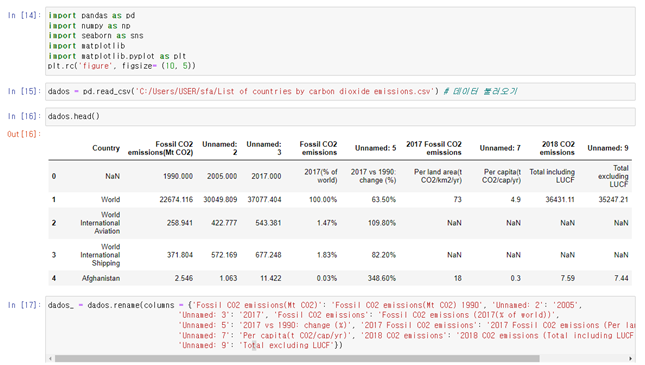The height and width of the screenshot is (365, 645).
Task: Click the In [16] prompt label
Action: [24, 116]
